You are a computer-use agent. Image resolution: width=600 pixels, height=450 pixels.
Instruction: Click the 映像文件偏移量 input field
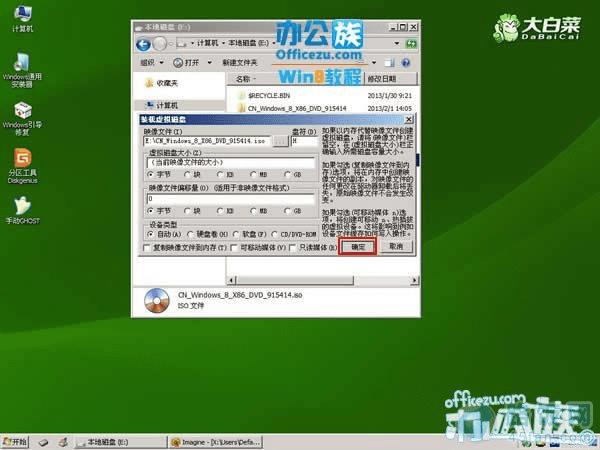coord(230,199)
